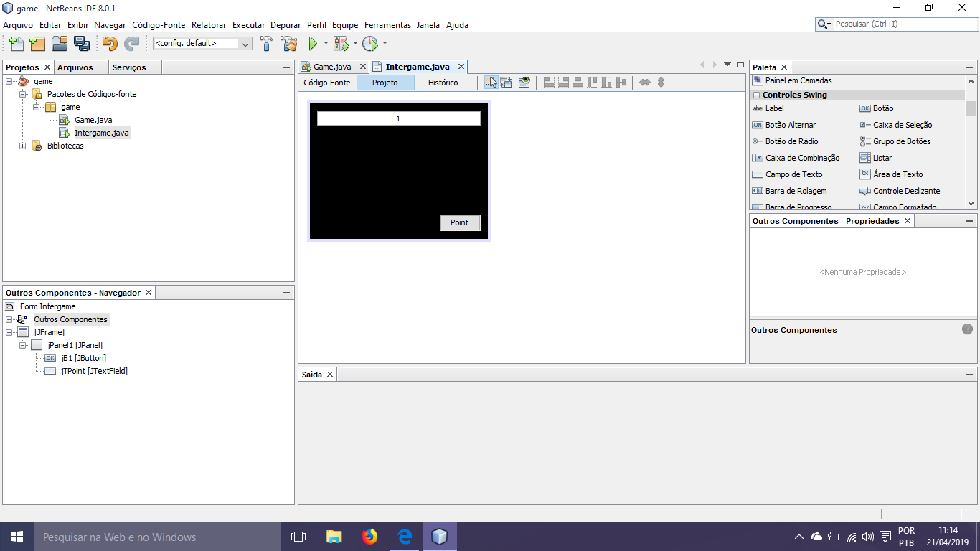Toggle vertical resizability arrow icon
The height and width of the screenshot is (551, 980).
click(661, 83)
